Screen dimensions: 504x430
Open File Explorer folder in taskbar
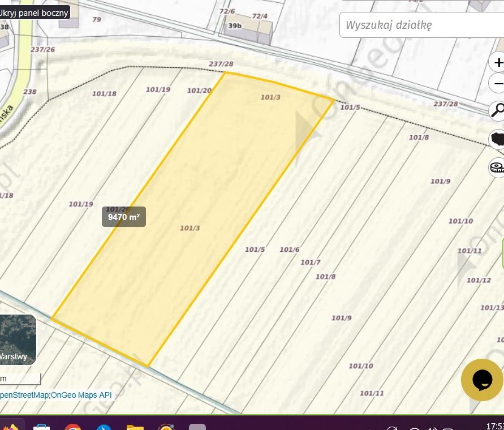pyautogui.click(x=135, y=427)
